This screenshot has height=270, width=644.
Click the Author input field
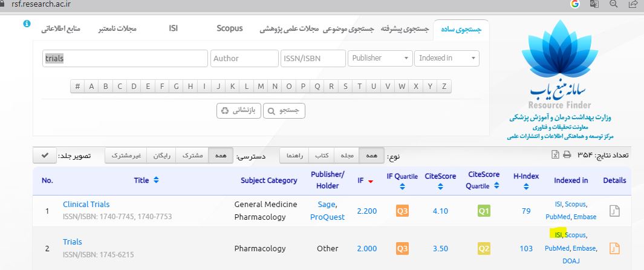pyautogui.click(x=244, y=58)
